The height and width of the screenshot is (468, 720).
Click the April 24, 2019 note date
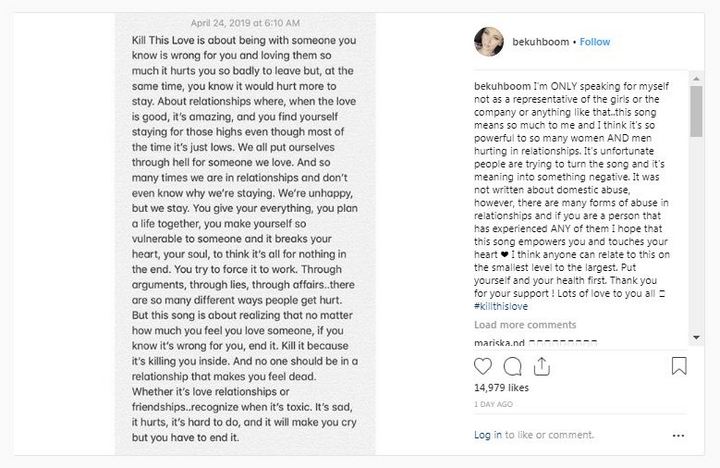coord(245,22)
